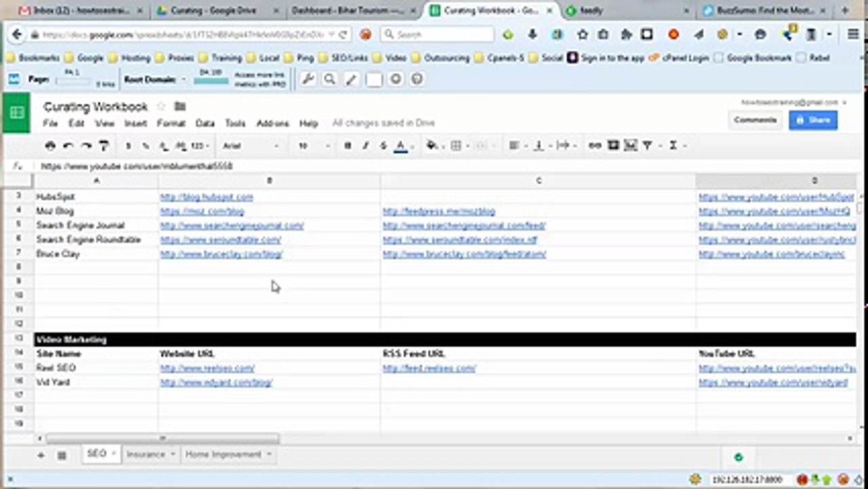Go back with browser back arrow
Viewport: 868px width, 489px height.
(16, 35)
